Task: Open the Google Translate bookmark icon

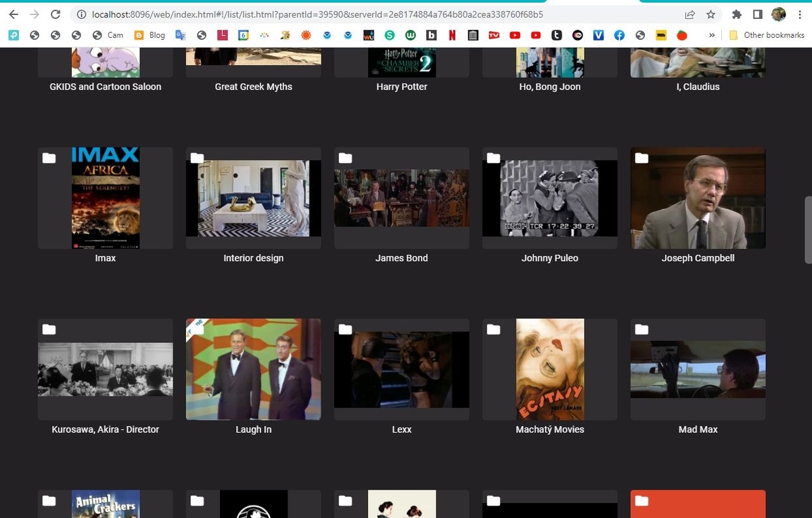Action: pyautogui.click(x=180, y=35)
